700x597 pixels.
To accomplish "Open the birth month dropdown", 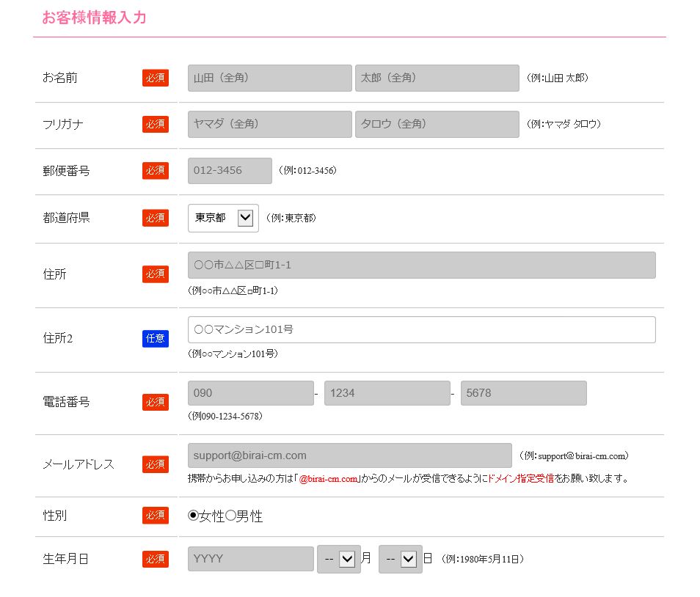I will (339, 559).
